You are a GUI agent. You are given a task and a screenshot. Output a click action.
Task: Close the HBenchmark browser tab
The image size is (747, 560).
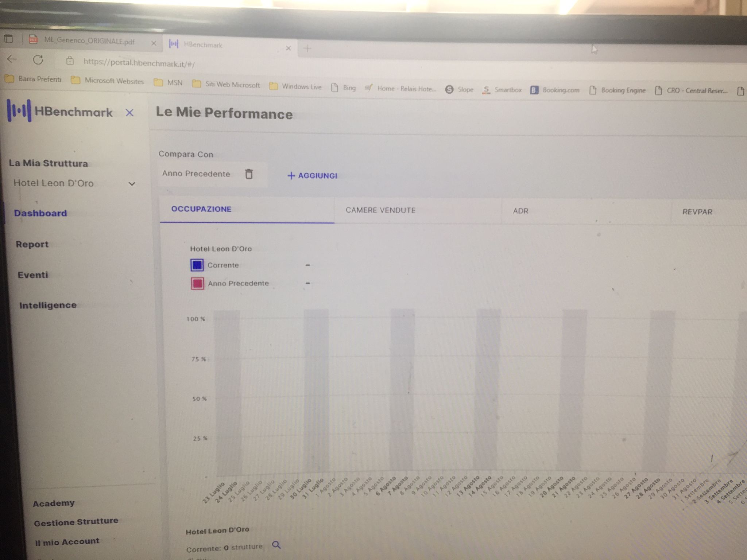point(288,48)
